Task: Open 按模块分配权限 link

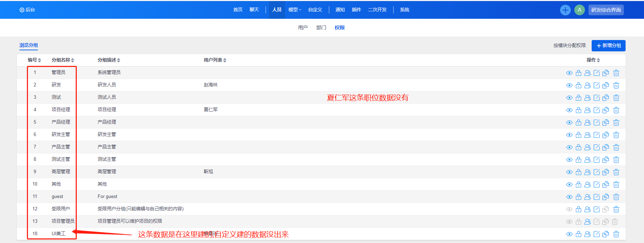Action: coord(569,46)
